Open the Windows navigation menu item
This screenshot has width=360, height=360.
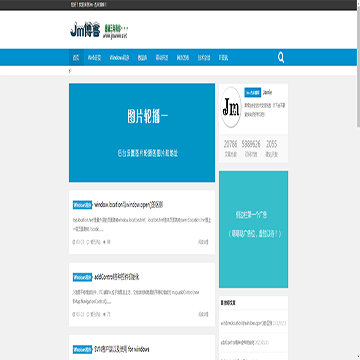click(x=119, y=58)
